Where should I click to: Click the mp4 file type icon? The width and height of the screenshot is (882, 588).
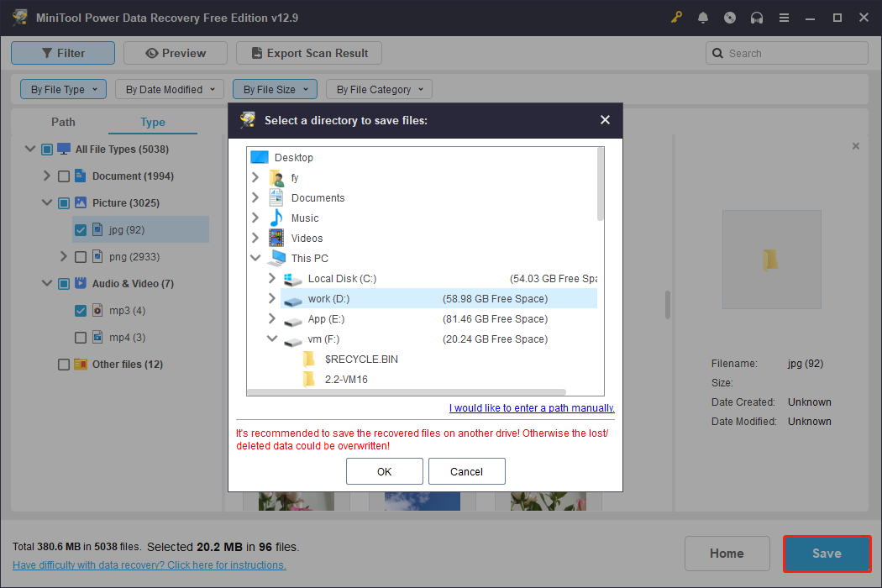tap(97, 337)
